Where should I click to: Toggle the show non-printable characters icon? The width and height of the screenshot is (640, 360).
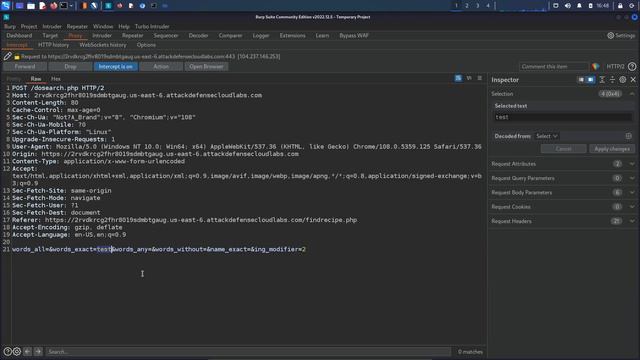pos(469,78)
